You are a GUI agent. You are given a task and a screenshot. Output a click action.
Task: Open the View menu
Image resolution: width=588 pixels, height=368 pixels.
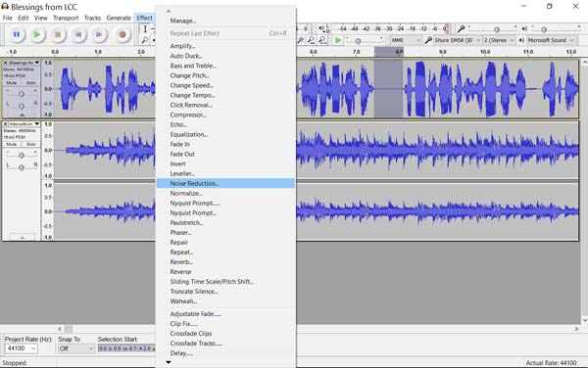[41, 18]
